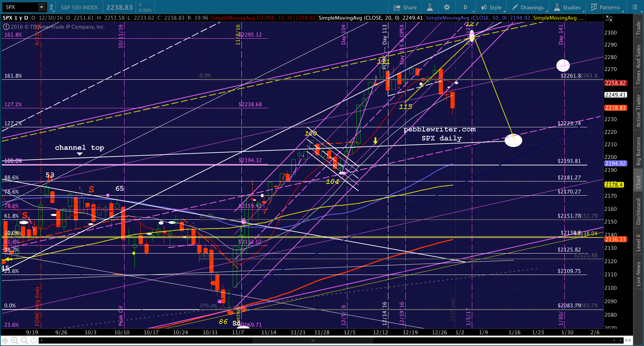
Task: Select the SimpleMovingAvg (CLOSE, 50, 0) label
Action: (x=466, y=18)
